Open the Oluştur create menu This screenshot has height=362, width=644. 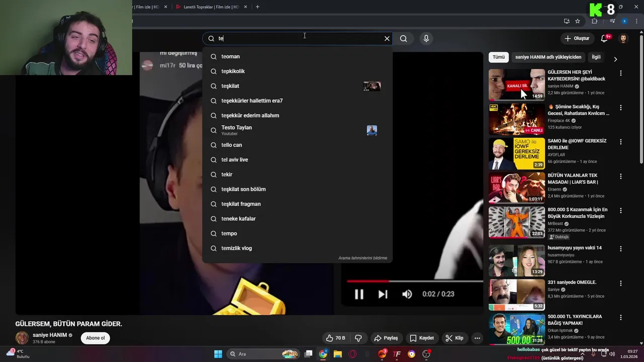[x=577, y=38]
